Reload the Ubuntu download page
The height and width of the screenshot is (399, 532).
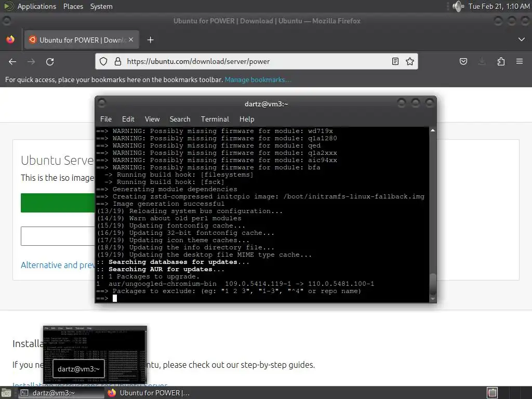coord(50,62)
